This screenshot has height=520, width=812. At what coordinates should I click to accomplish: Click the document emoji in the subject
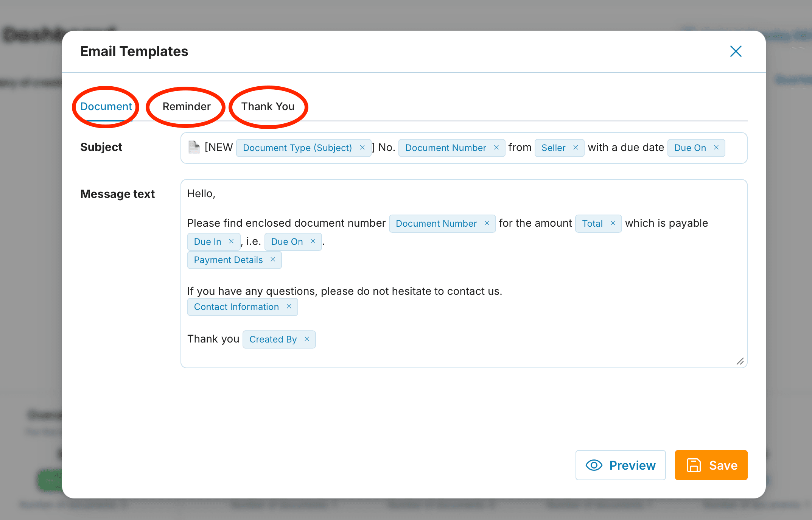click(194, 147)
